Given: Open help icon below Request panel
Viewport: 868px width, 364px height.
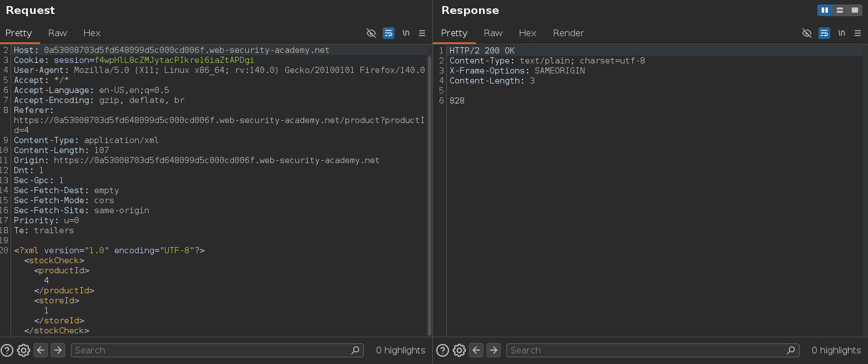Looking at the screenshot, I should pos(7,350).
